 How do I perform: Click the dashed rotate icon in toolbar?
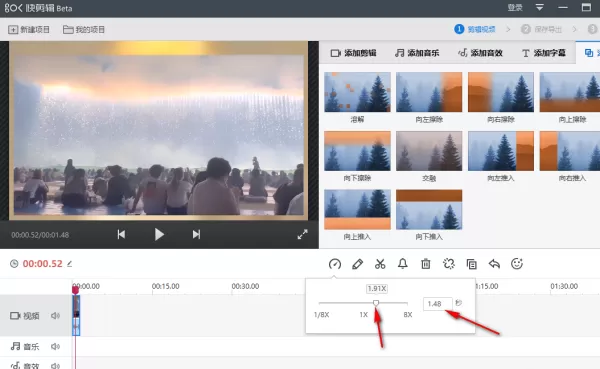(x=448, y=264)
